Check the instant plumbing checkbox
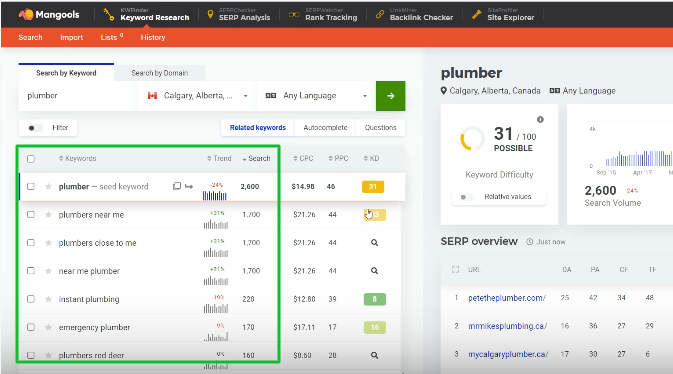Image resolution: width=673 pixels, height=374 pixels. (x=31, y=299)
